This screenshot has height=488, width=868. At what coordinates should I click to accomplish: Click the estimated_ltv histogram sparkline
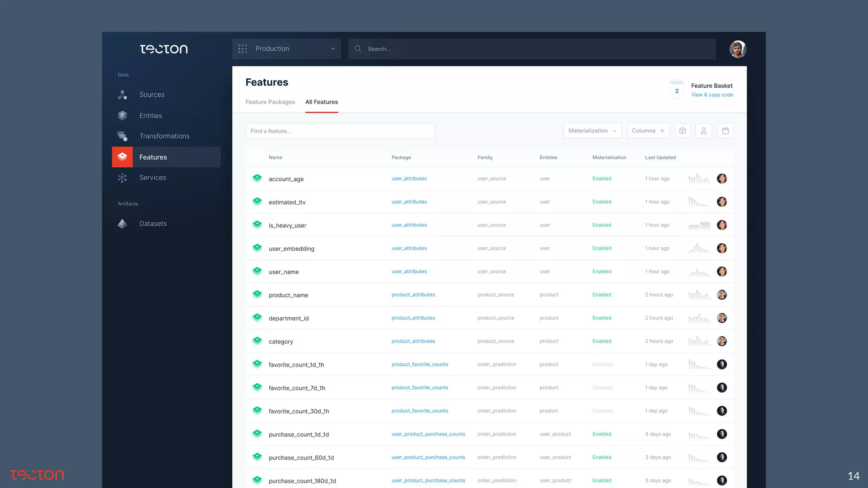pos(699,202)
